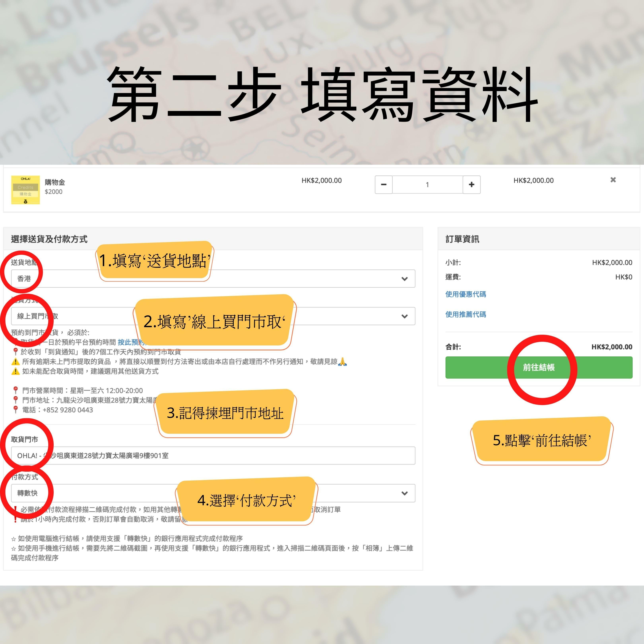644x644 pixels.
Task: Open the 送貨地點 dropdown showing 香港
Action: pos(300,279)
